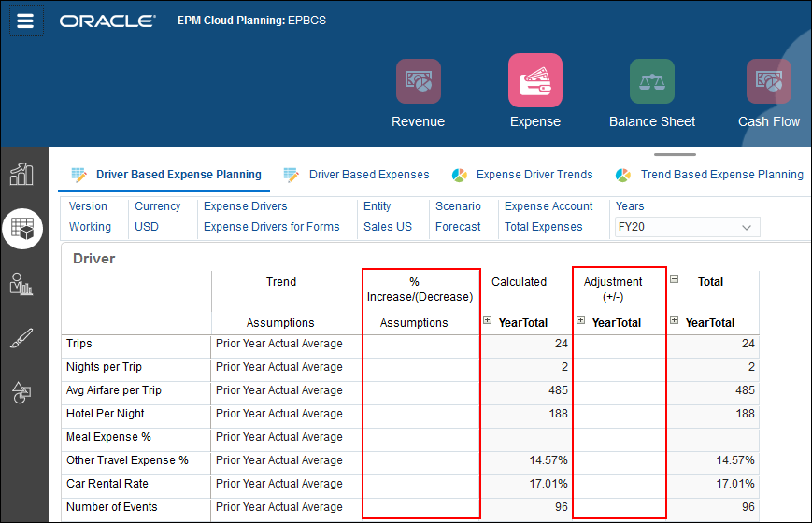Open the Cash Flow icon
This screenshot has height=523, width=812.
click(x=769, y=81)
